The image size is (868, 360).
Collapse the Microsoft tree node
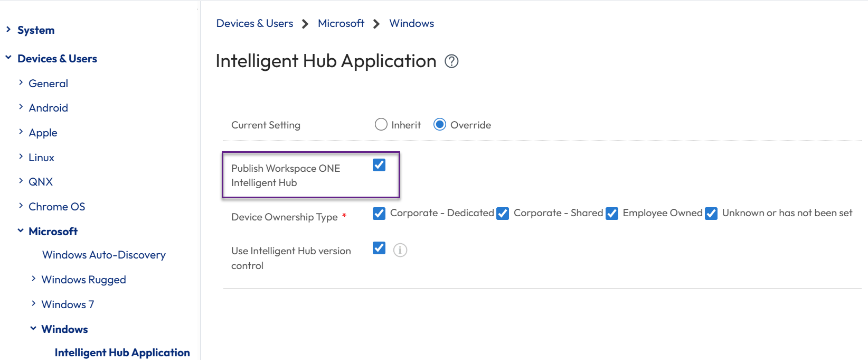21,230
